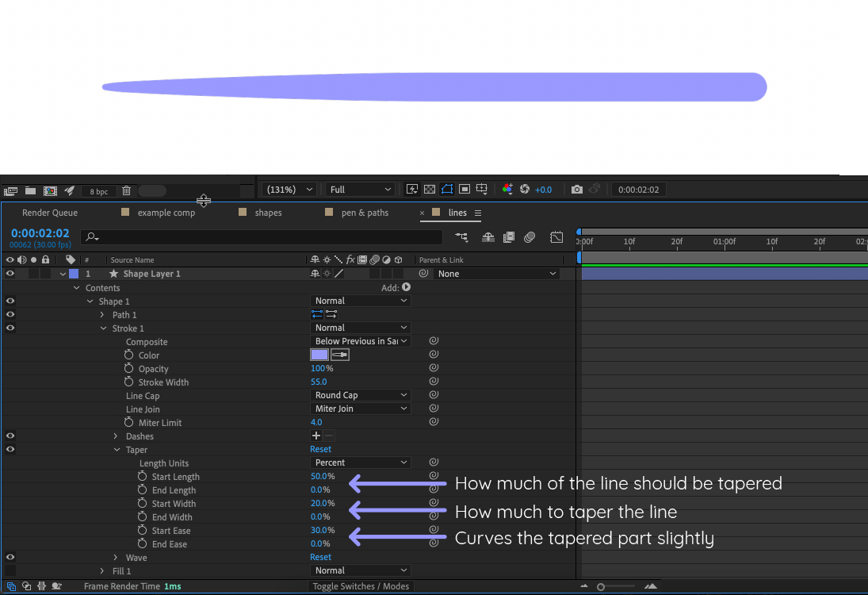Open the Graph Editor
Screen dimensions: 868x595
[556, 238]
